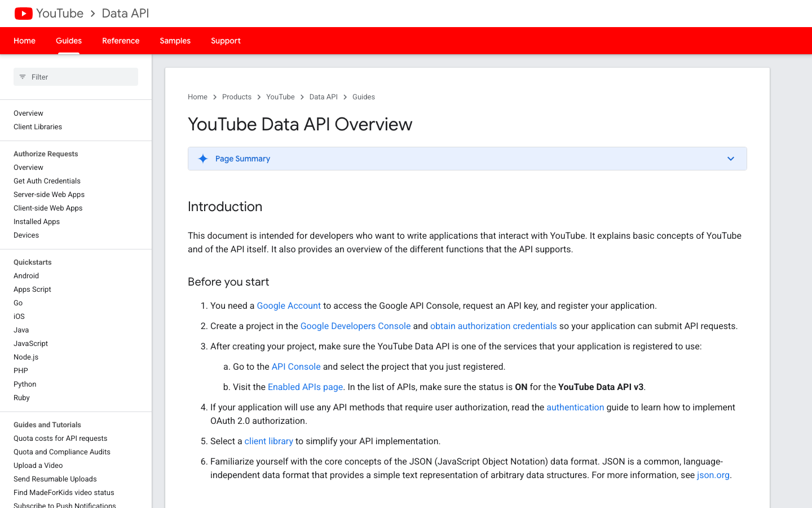Click the Page Summary sparkle icon

point(203,159)
